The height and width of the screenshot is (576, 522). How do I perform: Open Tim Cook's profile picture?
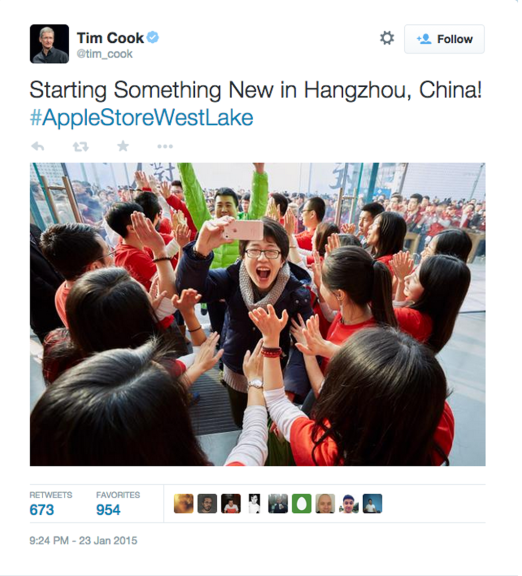(49, 44)
